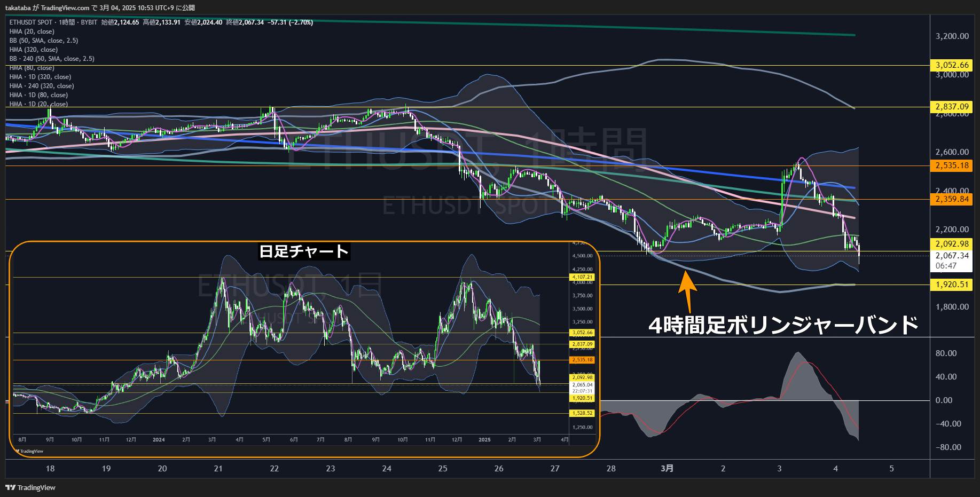Click the date 19 on the time axis
The width and height of the screenshot is (980, 497).
point(106,469)
